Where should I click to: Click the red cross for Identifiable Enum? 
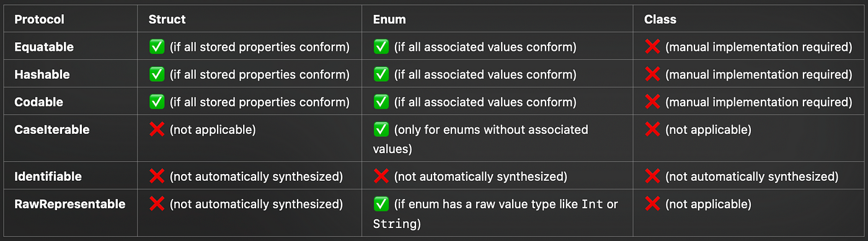[381, 177]
